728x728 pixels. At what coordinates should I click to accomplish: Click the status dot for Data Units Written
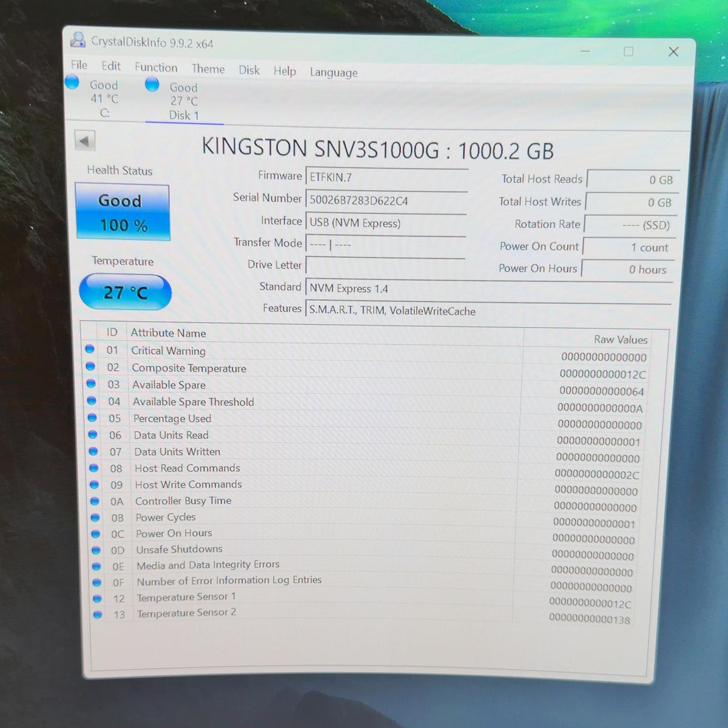(93, 451)
